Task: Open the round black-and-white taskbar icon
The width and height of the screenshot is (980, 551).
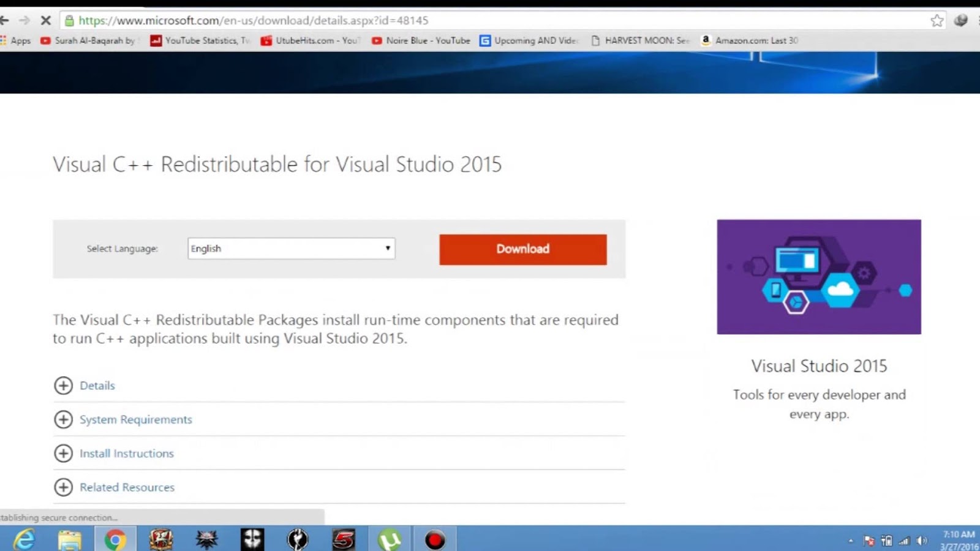Action: (x=298, y=539)
